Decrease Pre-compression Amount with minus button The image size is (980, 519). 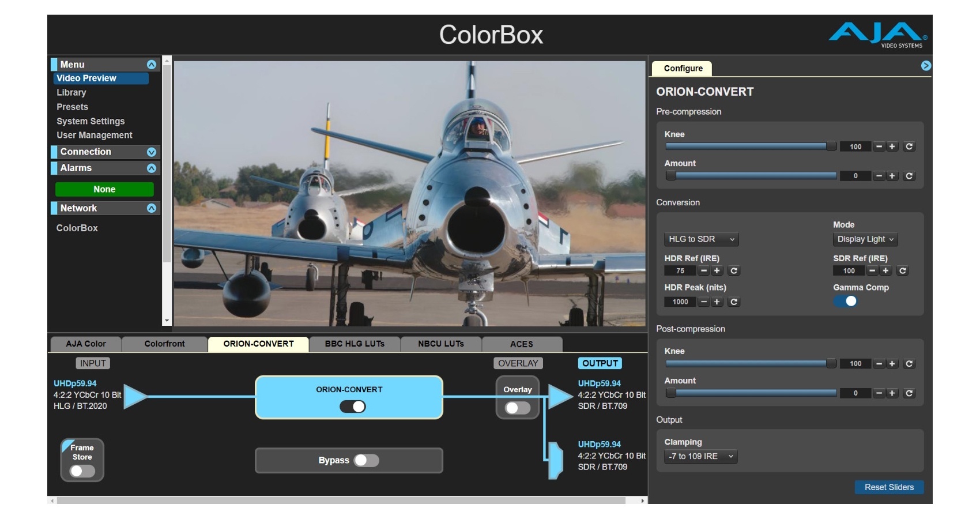coord(879,176)
